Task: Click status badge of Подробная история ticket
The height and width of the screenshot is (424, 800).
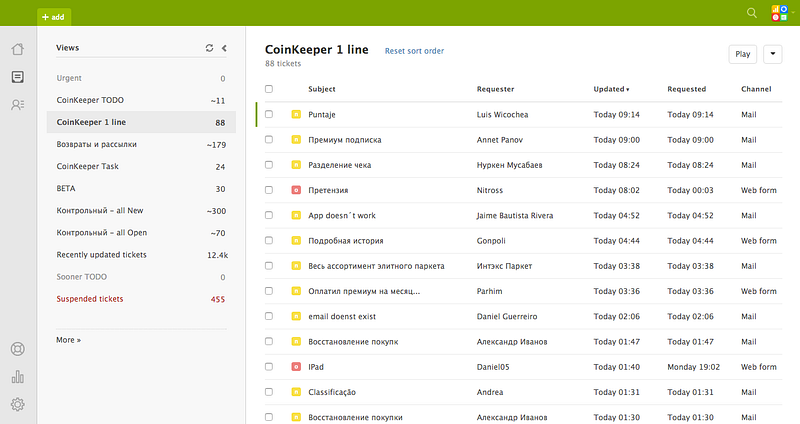Action: coord(296,241)
